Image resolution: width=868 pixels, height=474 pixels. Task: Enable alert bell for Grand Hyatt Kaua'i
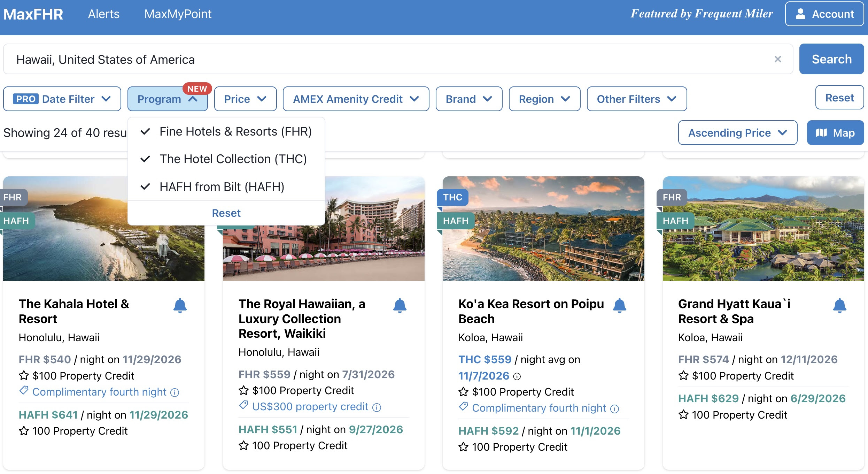point(840,306)
